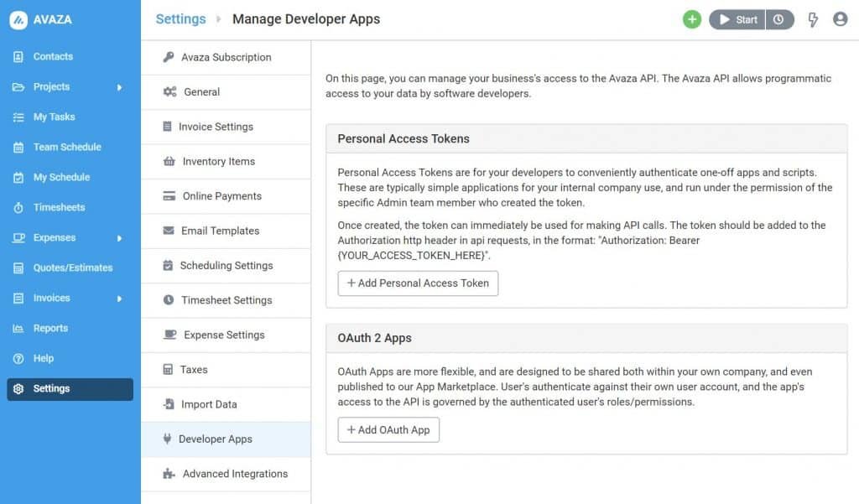Open the user profile avatar icon

(840, 19)
